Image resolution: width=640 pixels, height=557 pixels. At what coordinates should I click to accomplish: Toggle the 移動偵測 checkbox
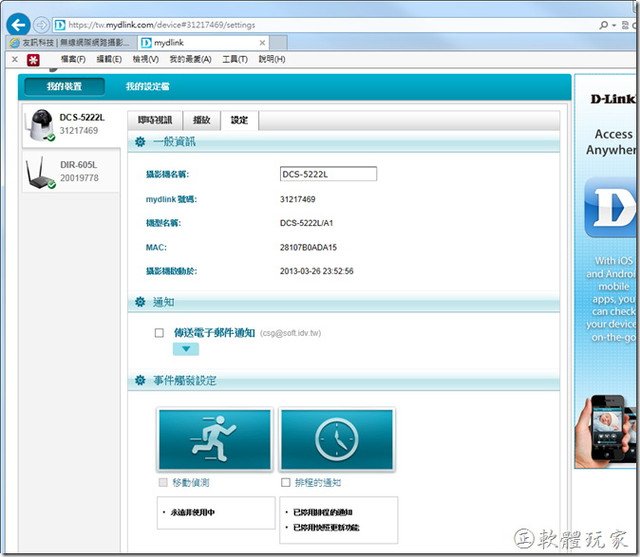coord(163,483)
